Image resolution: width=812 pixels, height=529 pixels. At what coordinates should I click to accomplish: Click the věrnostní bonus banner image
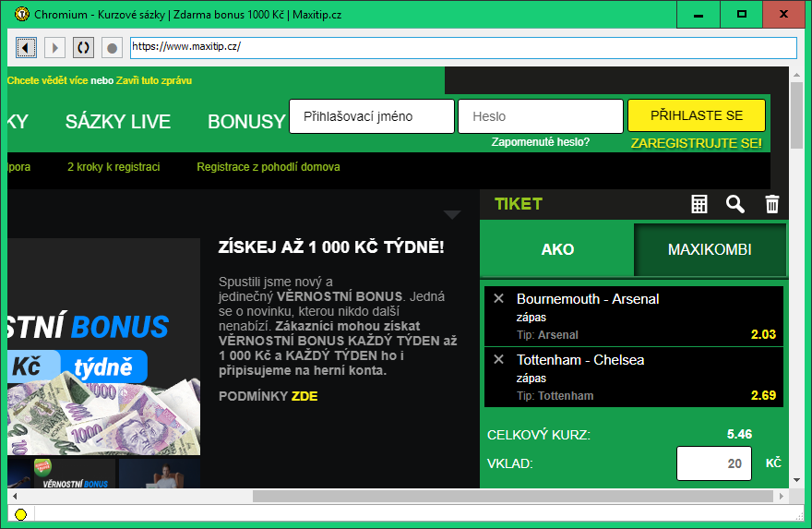point(103,346)
